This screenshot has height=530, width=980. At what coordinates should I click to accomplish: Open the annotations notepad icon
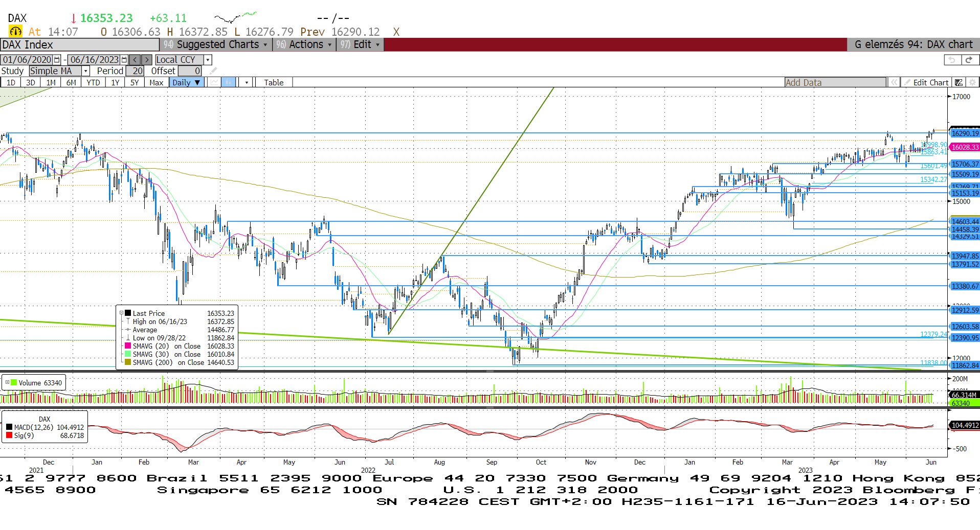click(959, 82)
